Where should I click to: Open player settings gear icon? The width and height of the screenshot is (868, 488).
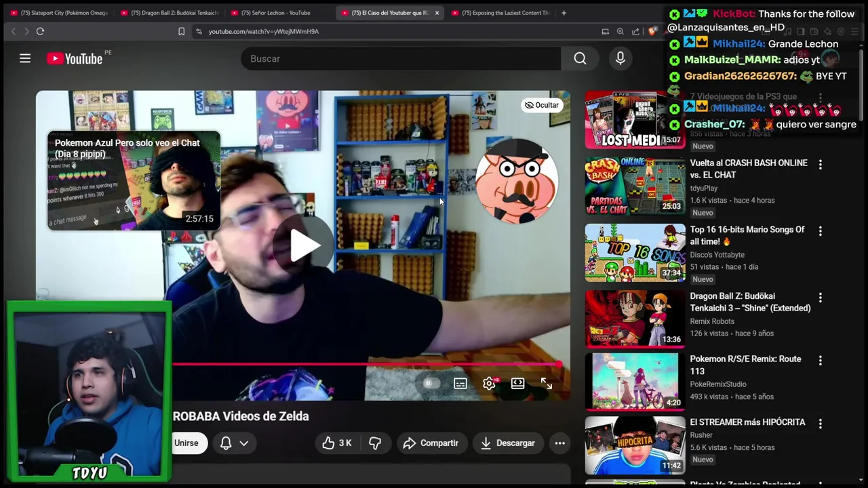489,384
